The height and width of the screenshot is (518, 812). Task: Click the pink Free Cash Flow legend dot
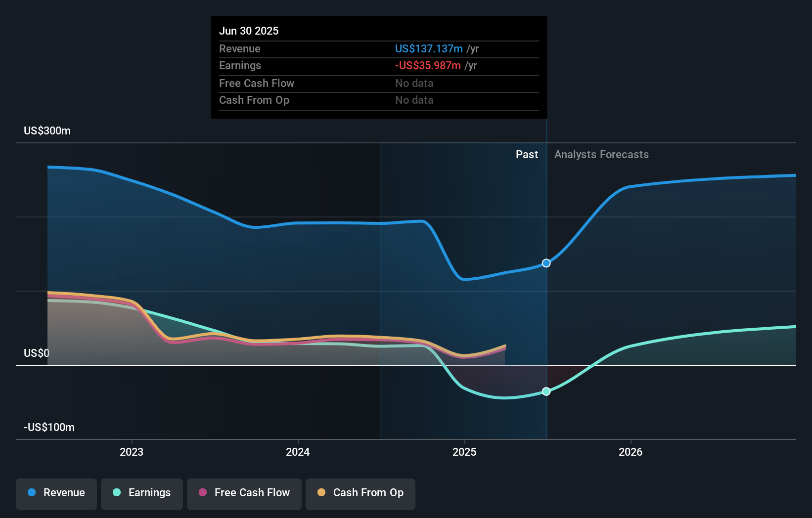pos(203,492)
